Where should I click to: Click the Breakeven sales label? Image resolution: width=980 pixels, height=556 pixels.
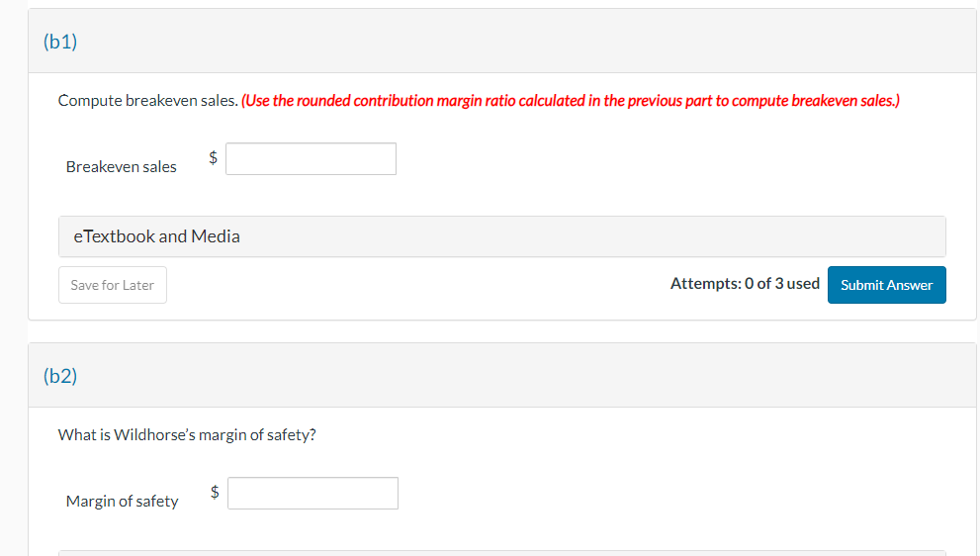tap(121, 167)
